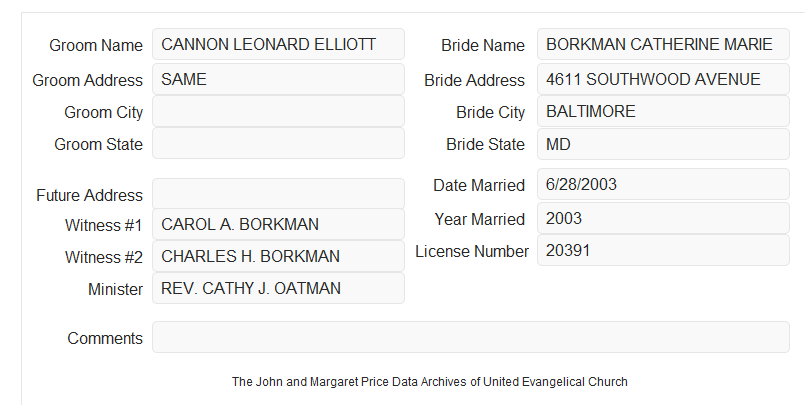The height and width of the screenshot is (405, 805).
Task: Select the empty Future Address field
Action: tap(278, 194)
